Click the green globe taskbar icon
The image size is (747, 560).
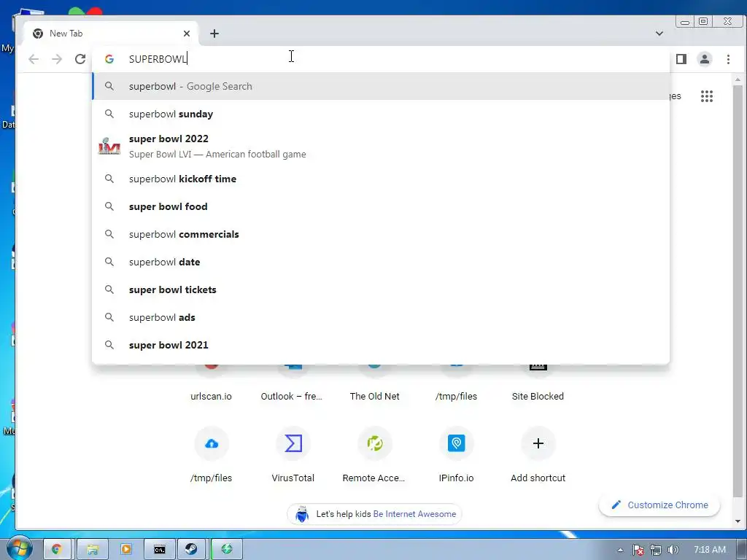[x=227, y=549]
